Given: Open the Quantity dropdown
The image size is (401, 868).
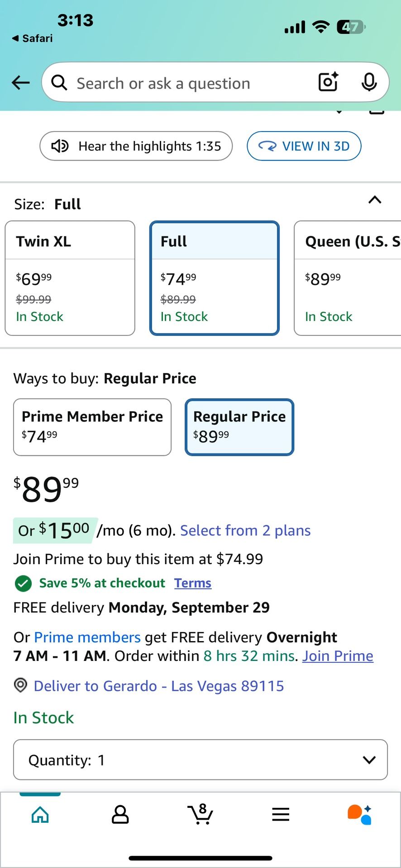Looking at the screenshot, I should 200,760.
